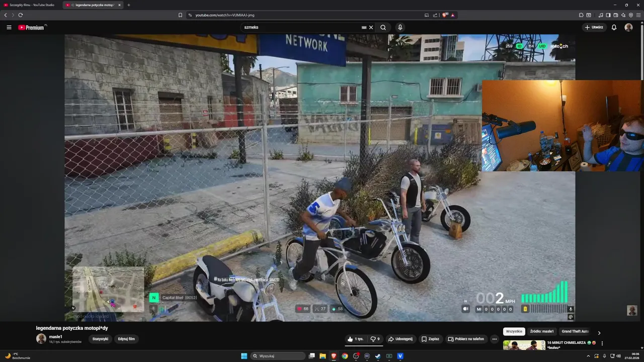Open weather widget on taskbar
Viewport: 644px width, 362px height.
tap(18, 356)
